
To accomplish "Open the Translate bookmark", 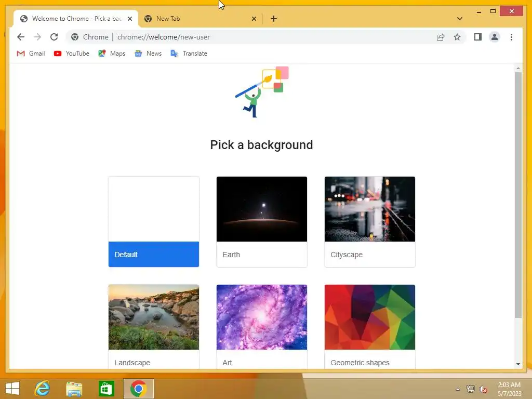I will tap(189, 54).
